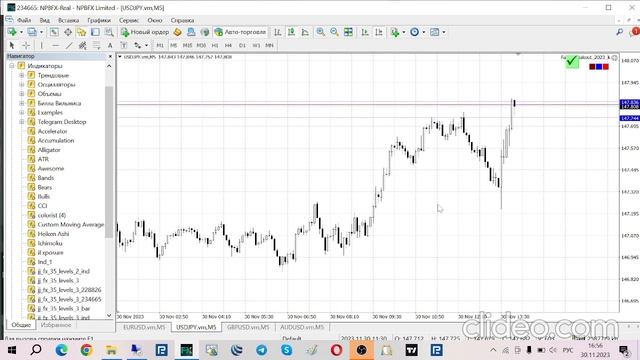This screenshot has width=640, height=360.
Task: Close the Навигатор panel
Action: [109, 56]
